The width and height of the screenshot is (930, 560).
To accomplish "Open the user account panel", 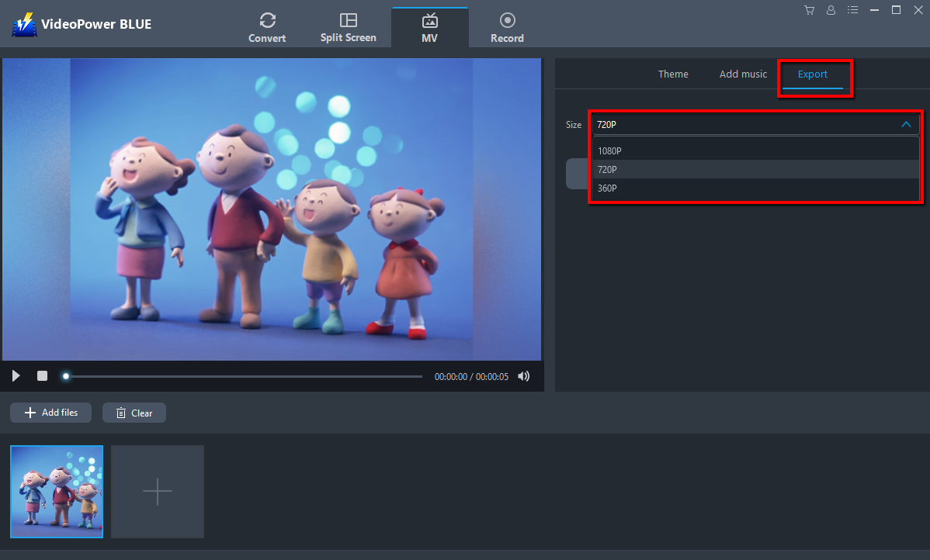I will [x=831, y=10].
